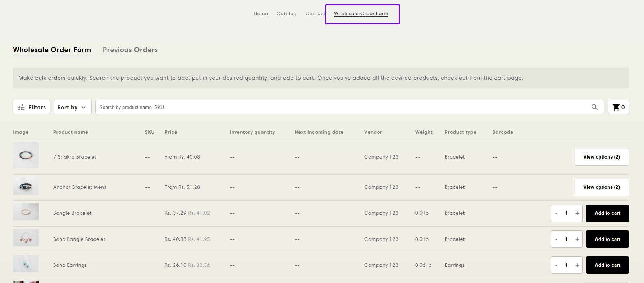This screenshot has height=283, width=644.
Task: Click the Anchor Bracelet Mens product name
Action: 80,187
